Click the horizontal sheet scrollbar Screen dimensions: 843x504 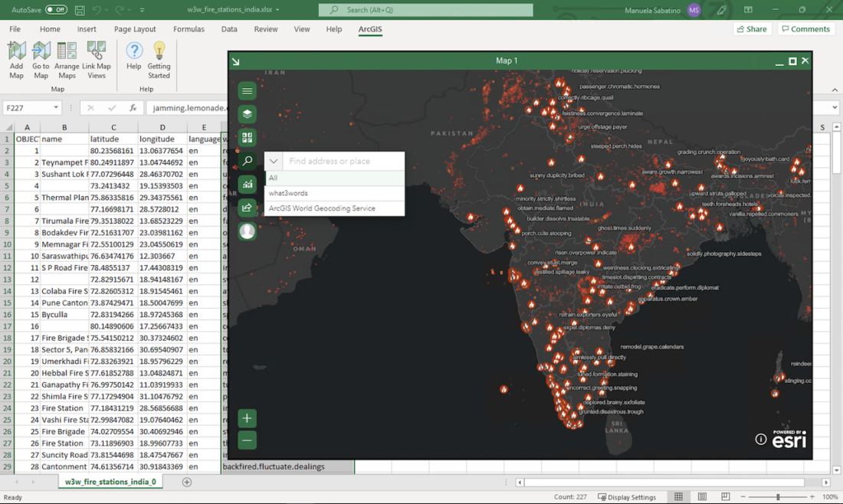click(x=664, y=482)
